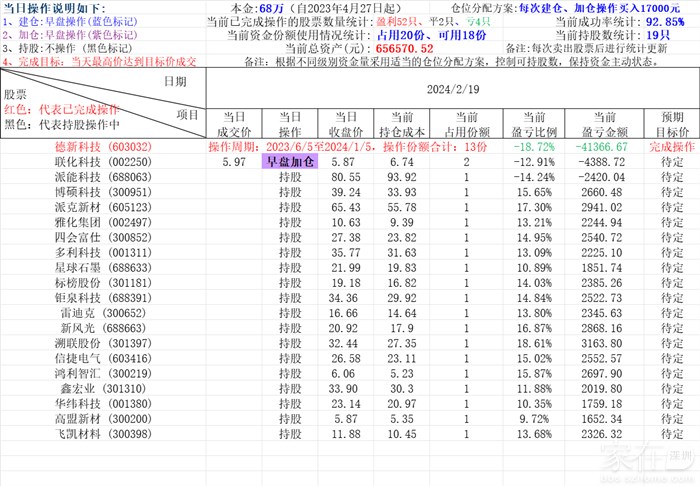This screenshot has height=486, width=700.
Task: Click the 5.97 transaction price cell
Action: [233, 160]
